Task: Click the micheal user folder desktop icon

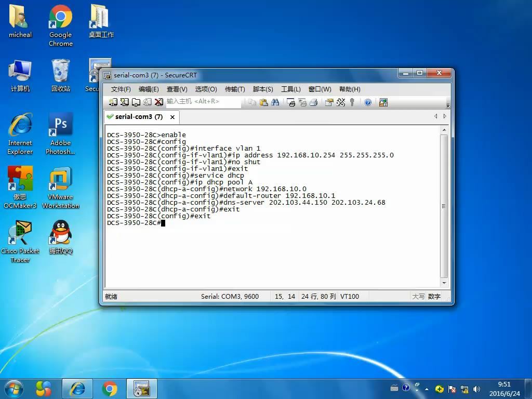Action: pyautogui.click(x=20, y=21)
